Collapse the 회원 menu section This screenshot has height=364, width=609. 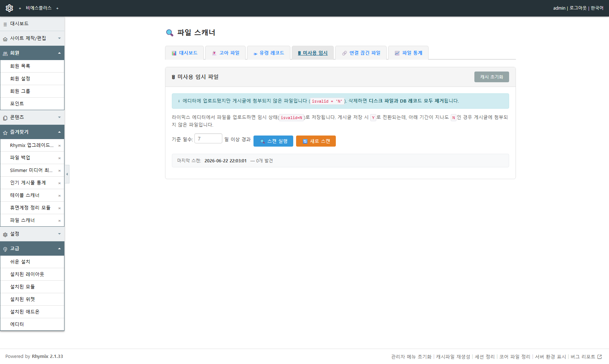click(x=59, y=53)
